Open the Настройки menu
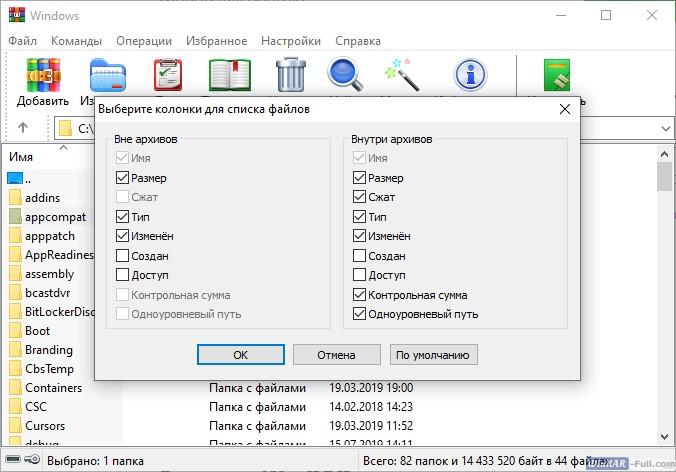This screenshot has width=676, height=472. [x=291, y=41]
